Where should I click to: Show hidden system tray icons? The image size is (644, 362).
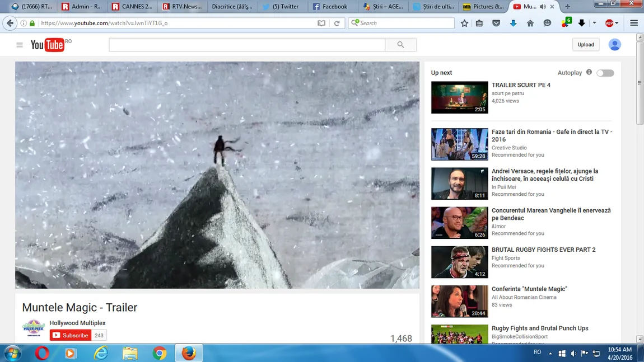point(550,354)
